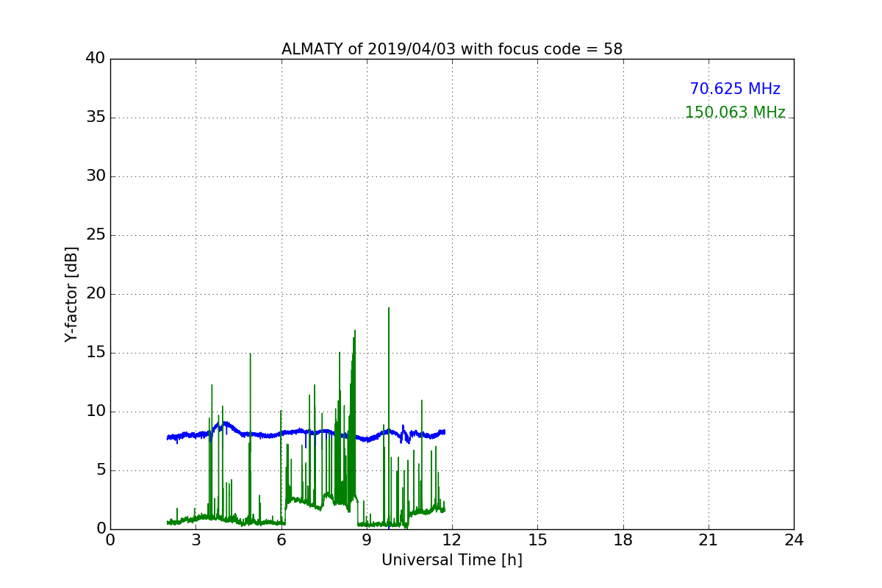Select the green 150.063 MHz legend label
The width and height of the screenshot is (882, 588).
coord(735,112)
